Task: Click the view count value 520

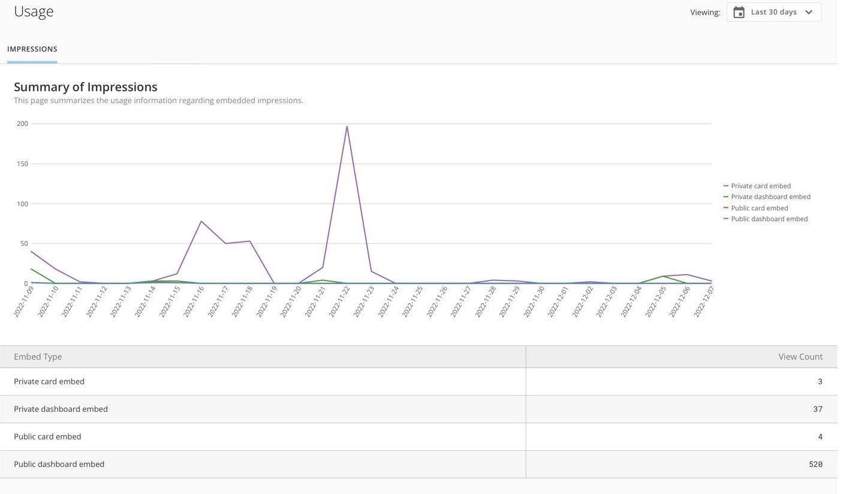Action: tap(815, 464)
